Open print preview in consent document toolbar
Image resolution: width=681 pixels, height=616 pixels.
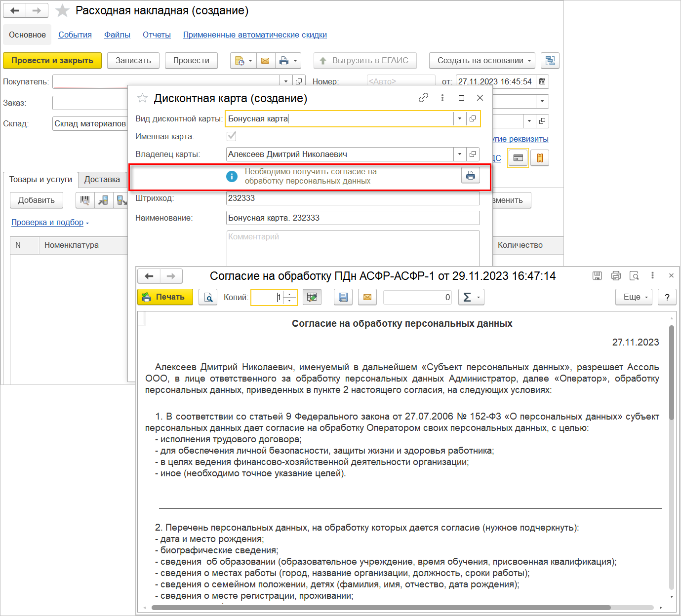coord(208,297)
